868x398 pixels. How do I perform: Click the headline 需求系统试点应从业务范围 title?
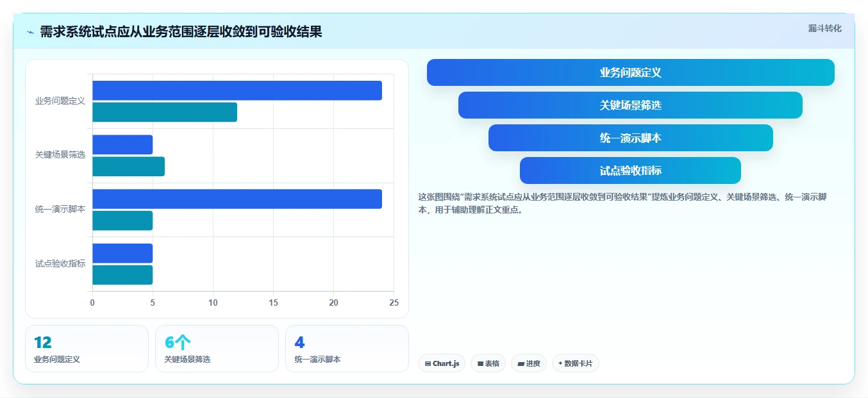pos(181,31)
